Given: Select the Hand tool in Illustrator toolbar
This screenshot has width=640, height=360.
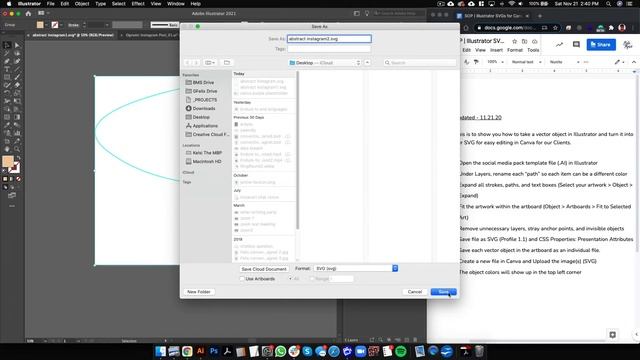Looking at the screenshot, I should click(7, 149).
